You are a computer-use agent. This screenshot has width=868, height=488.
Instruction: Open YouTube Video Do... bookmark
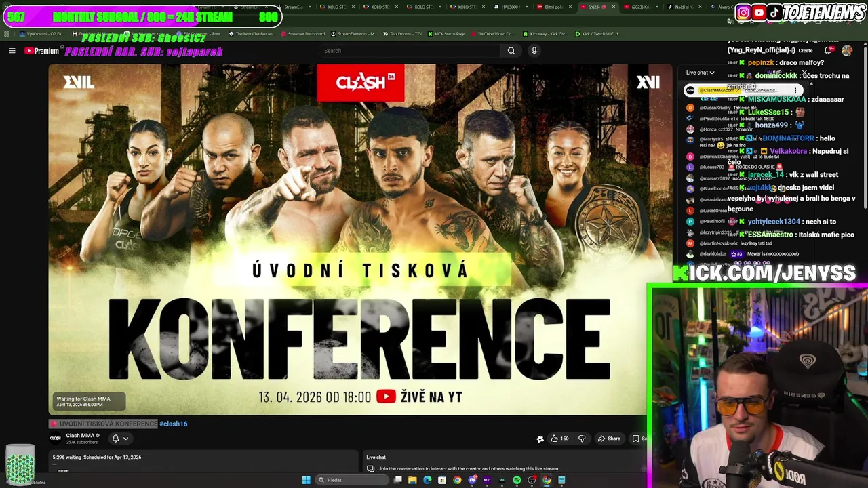tap(492, 34)
